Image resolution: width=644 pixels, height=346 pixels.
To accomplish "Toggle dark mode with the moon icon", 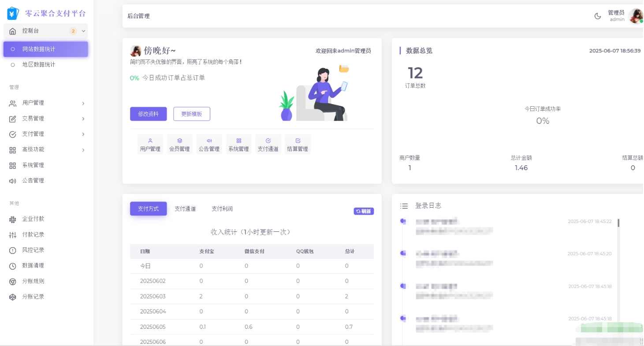I will tap(597, 16).
